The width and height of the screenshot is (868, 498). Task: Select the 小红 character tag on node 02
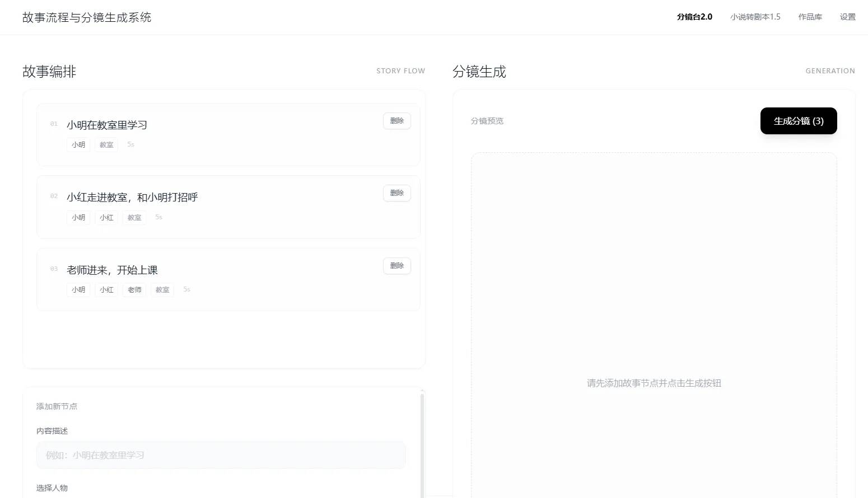click(106, 217)
